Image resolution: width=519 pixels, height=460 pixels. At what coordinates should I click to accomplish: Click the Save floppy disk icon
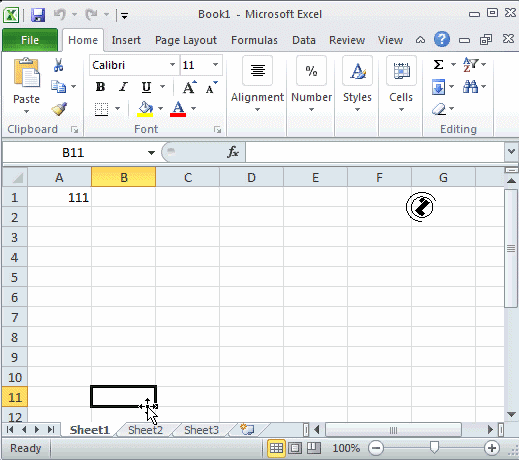[x=38, y=15]
